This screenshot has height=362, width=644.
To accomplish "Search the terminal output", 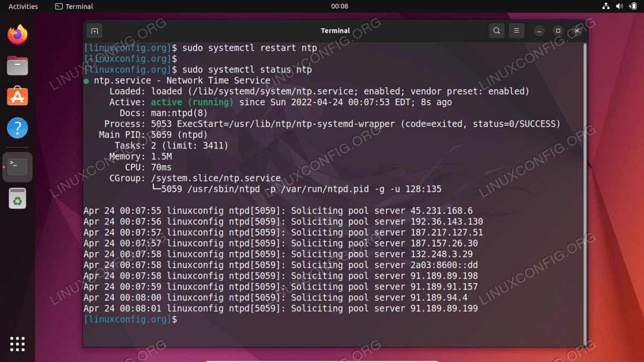I will (497, 31).
